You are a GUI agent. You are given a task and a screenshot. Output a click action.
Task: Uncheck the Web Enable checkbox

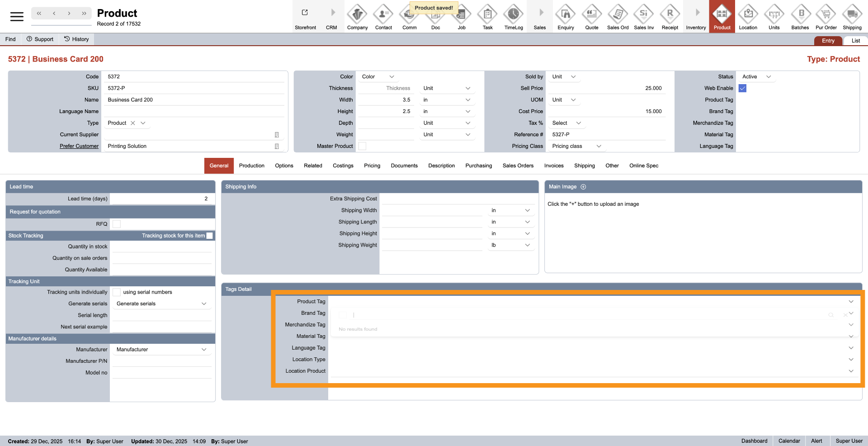tap(742, 88)
